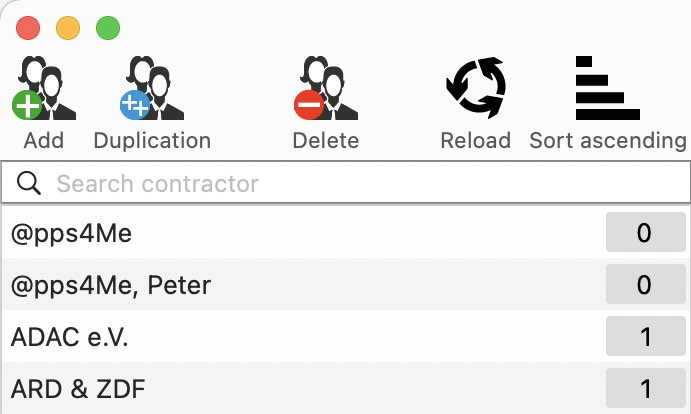Click count badge beside ARD & ZDF
The image size is (691, 414).
[x=646, y=388]
